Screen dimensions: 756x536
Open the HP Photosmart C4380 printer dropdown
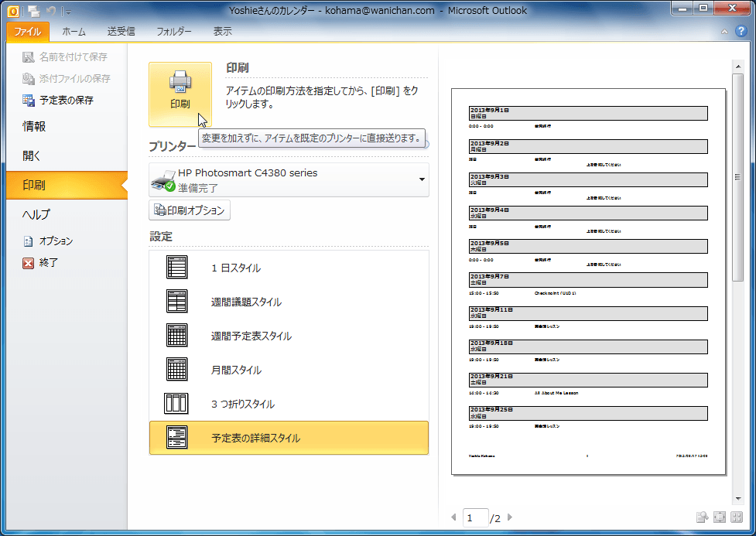tap(289, 179)
